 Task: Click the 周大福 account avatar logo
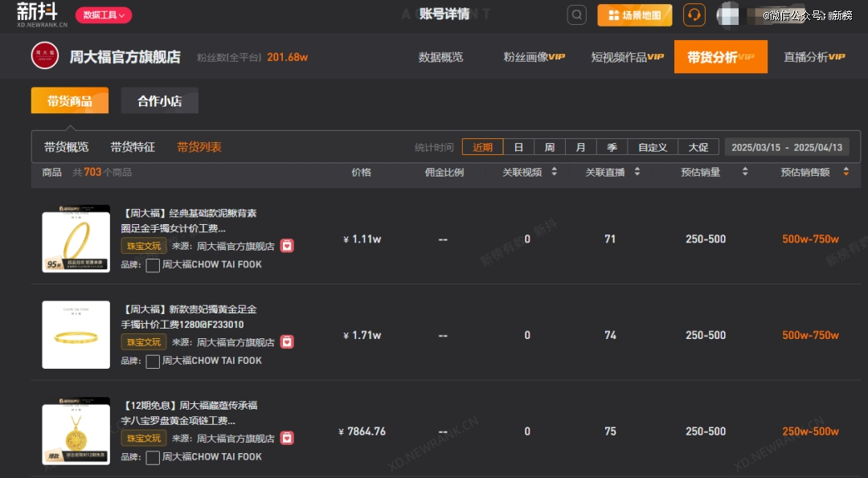click(45, 56)
